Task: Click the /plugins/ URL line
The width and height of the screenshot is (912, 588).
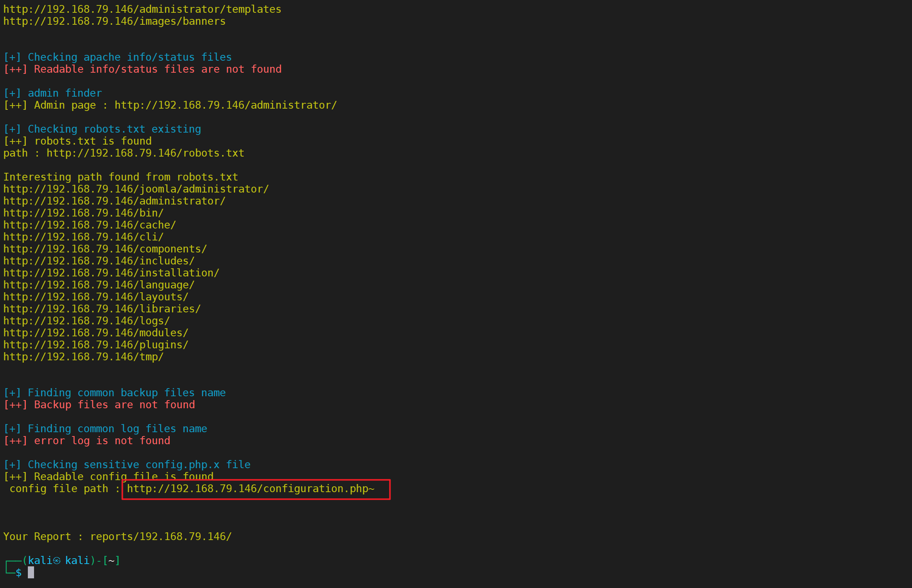Action: 96,345
